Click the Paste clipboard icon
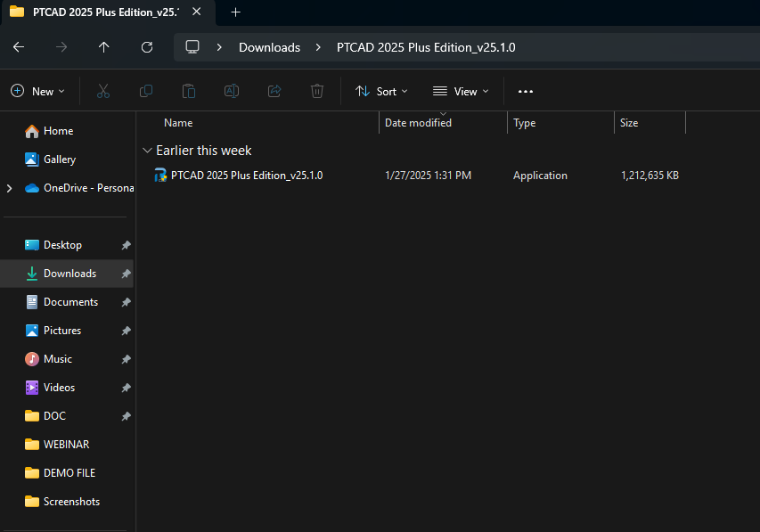Image resolution: width=760 pixels, height=532 pixels. tap(189, 91)
